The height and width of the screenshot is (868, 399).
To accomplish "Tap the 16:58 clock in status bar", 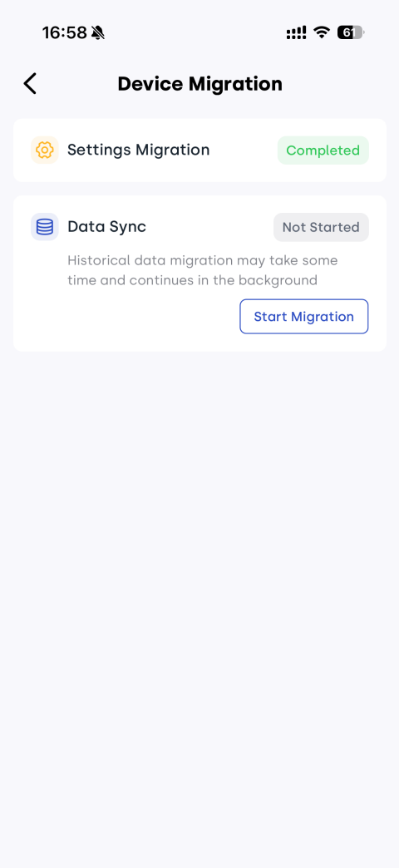I will click(65, 32).
